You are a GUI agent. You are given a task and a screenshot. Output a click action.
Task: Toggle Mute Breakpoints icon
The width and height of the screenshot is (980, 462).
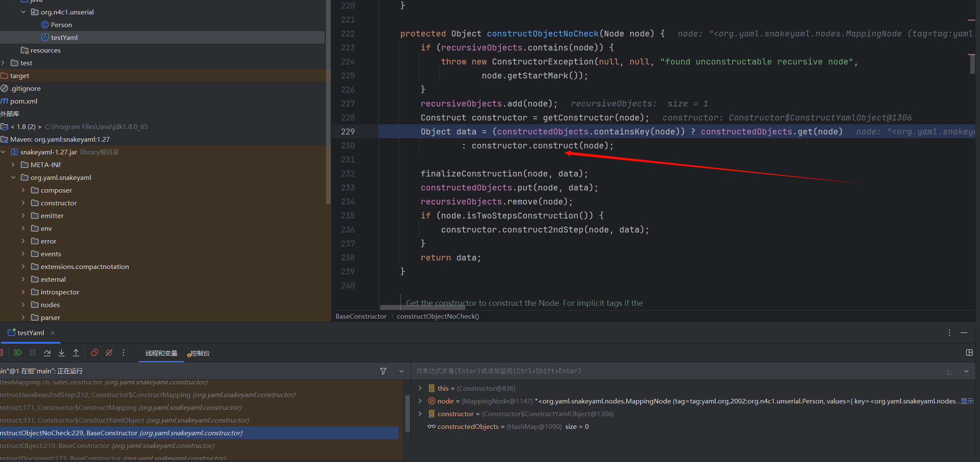(109, 353)
